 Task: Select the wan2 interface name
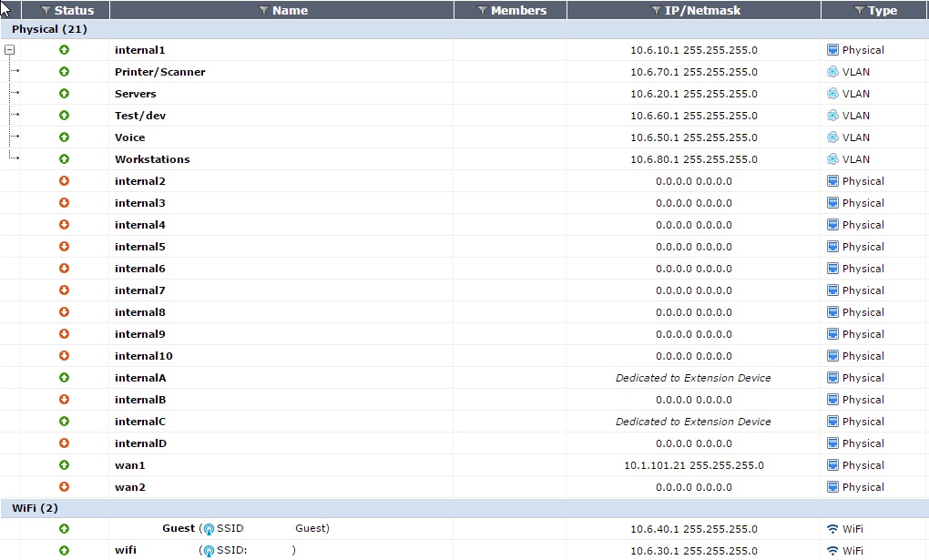click(129, 487)
